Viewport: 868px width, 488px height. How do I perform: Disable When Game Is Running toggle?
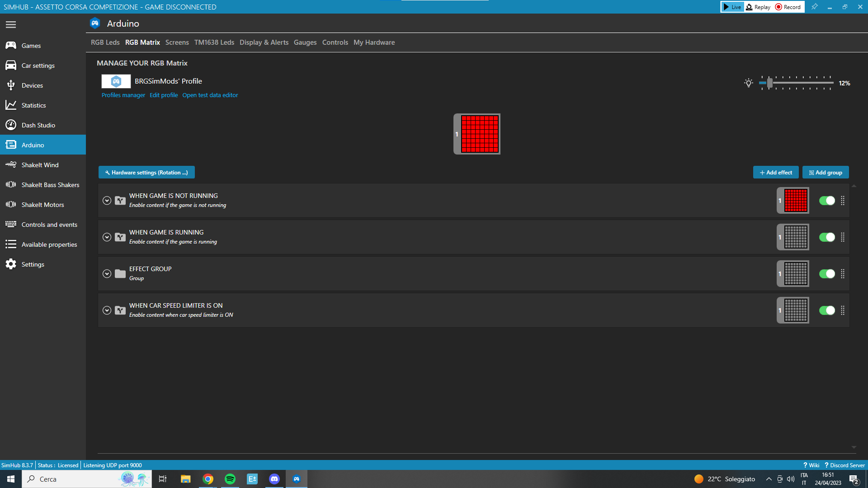coord(827,237)
